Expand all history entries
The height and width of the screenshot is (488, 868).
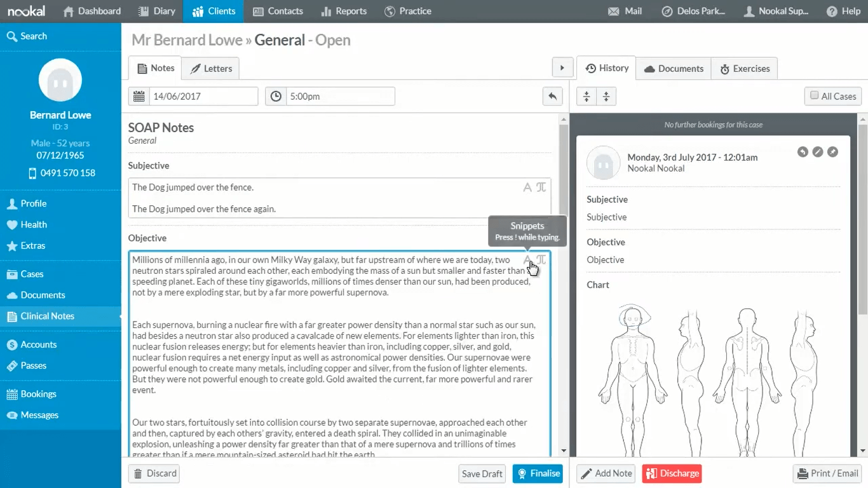point(606,97)
